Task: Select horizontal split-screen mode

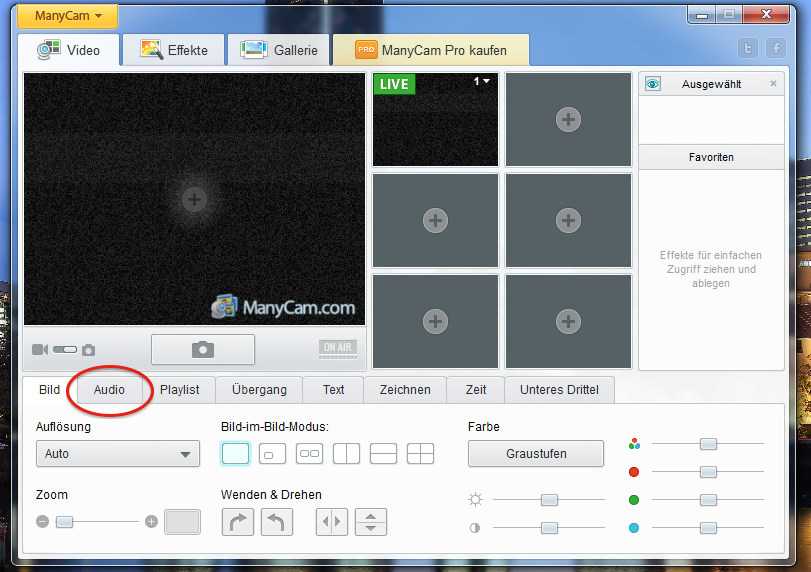Action: click(x=383, y=454)
